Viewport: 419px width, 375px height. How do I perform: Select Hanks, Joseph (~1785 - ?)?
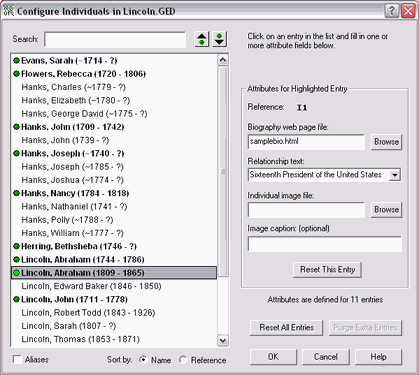coord(114,167)
